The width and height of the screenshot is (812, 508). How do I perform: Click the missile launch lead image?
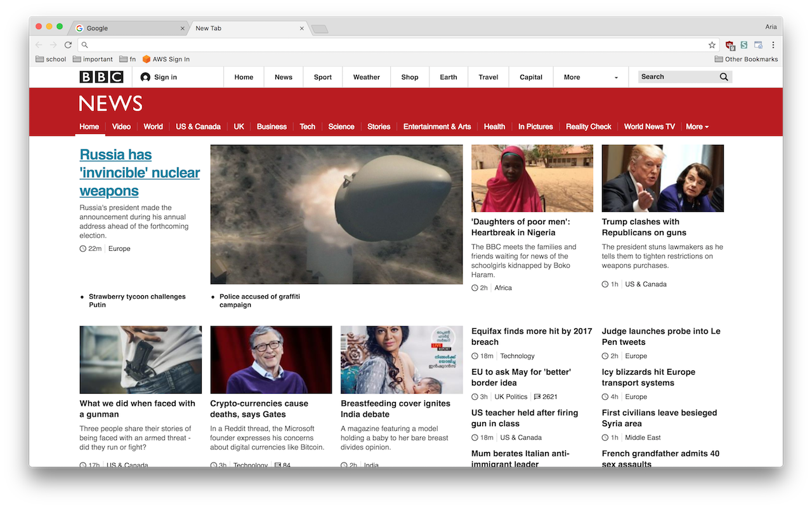pyautogui.click(x=336, y=214)
